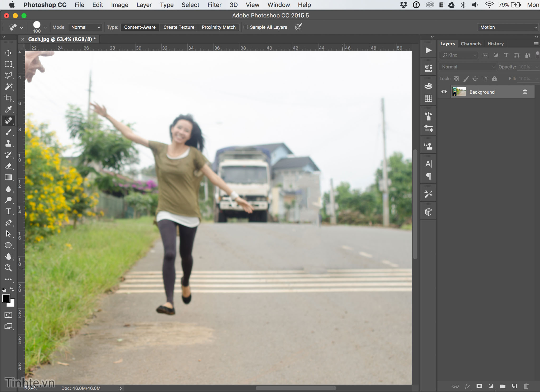
Task: Click the Background layer thumbnail
Action: pos(459,92)
